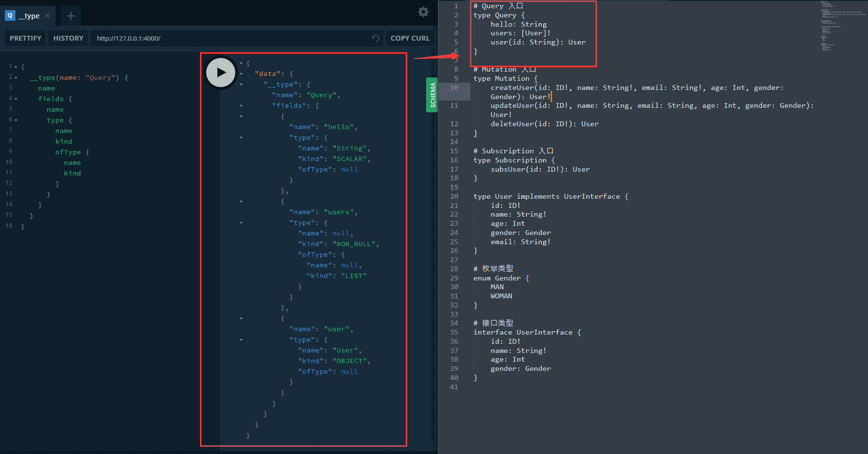Click the WOMAN enum value
The image size is (868, 454).
(501, 296)
